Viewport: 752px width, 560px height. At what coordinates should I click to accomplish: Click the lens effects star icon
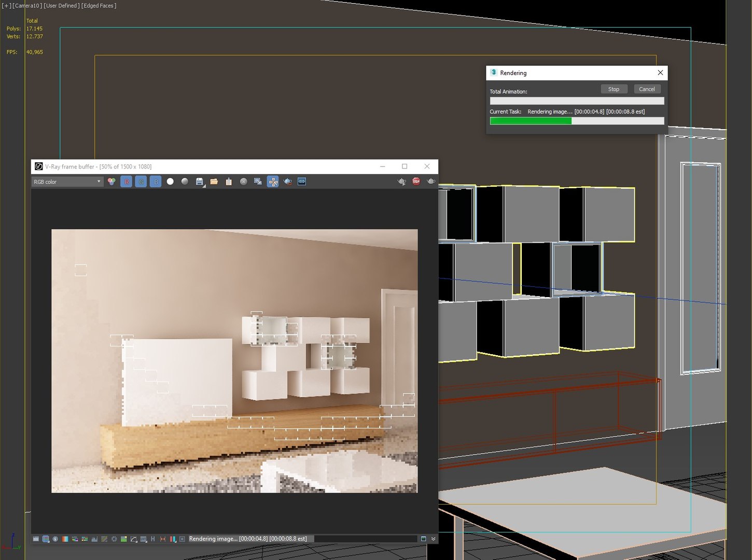(x=182, y=539)
